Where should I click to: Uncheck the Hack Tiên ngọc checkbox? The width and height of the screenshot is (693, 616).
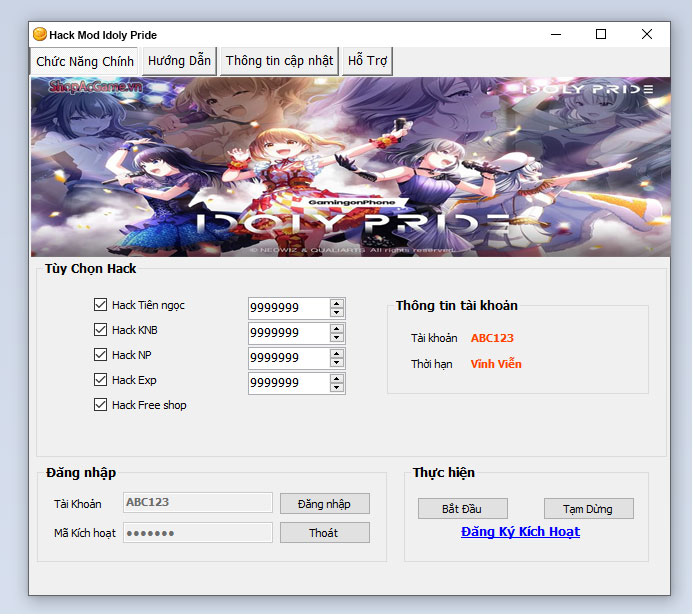100,304
